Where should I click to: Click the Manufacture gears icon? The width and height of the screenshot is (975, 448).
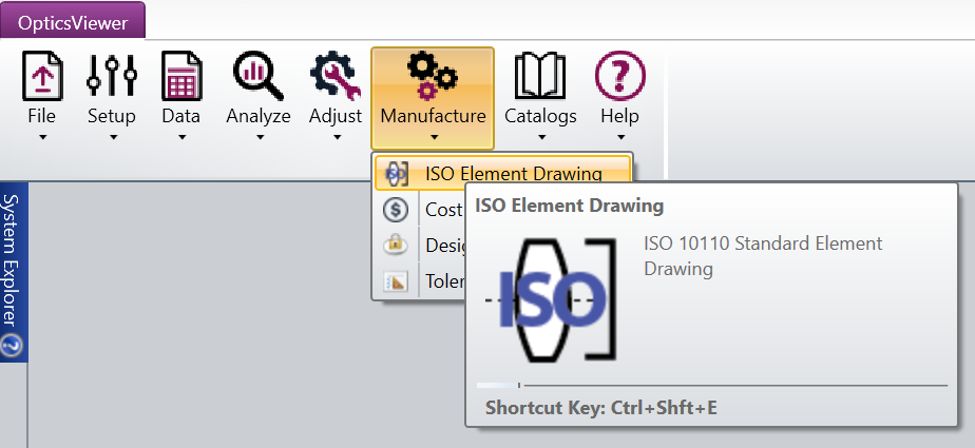(432, 76)
